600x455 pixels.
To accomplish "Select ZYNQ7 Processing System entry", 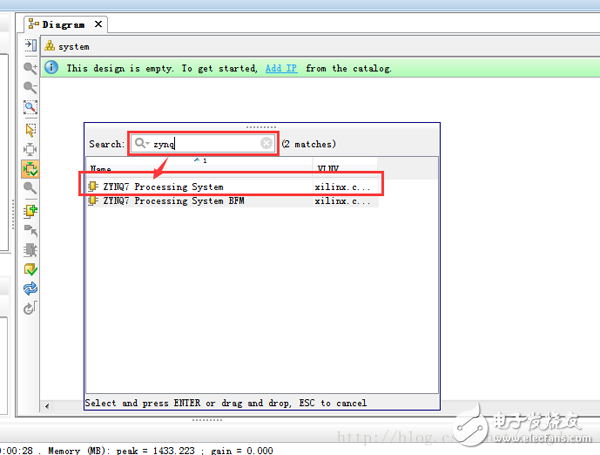I will [x=162, y=186].
